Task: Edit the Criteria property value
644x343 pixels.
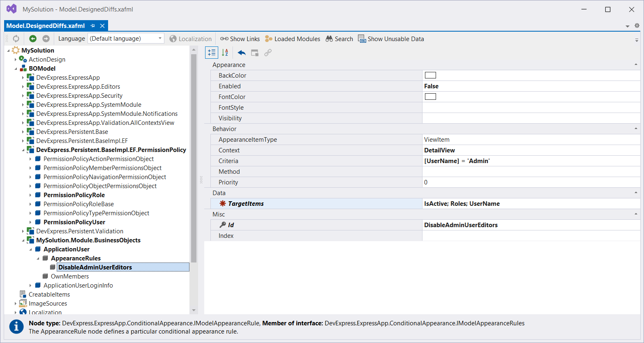Action: (x=531, y=161)
